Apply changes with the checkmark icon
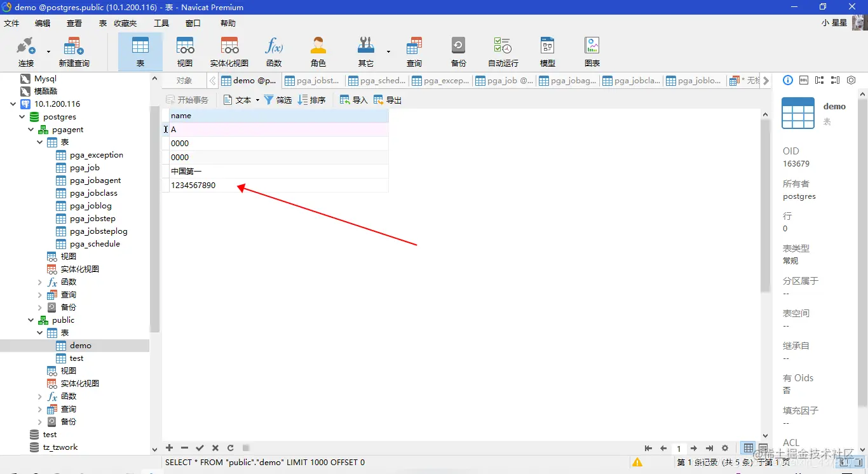This screenshot has width=868, height=474. [200, 448]
